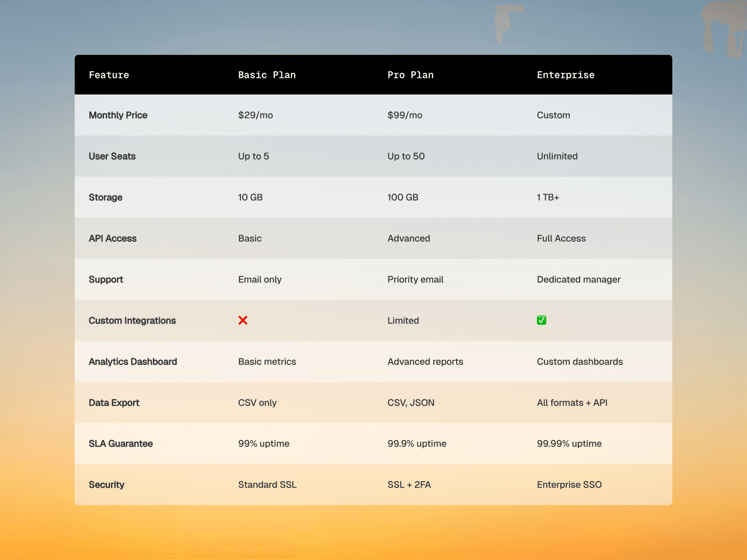Click the "99% uptime" cell
The image size is (747, 560).
264,444
